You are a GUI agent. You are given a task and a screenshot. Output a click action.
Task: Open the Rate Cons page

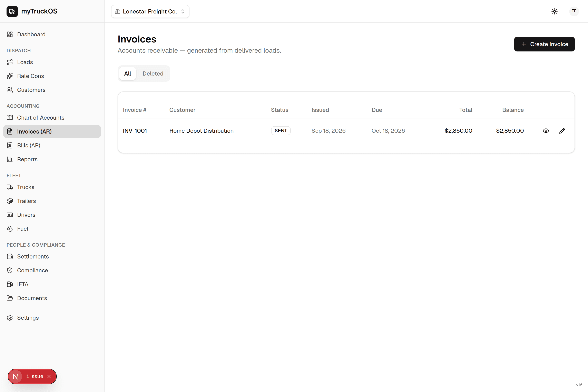[52, 76]
